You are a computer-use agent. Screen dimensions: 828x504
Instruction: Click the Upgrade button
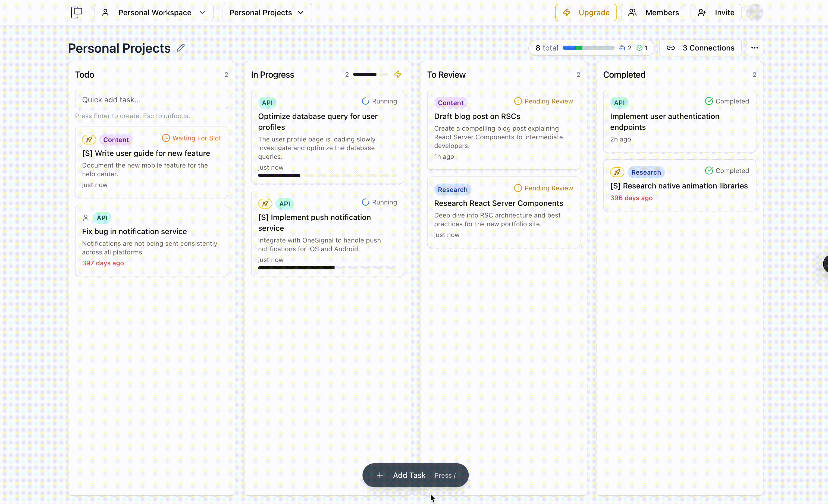(585, 12)
